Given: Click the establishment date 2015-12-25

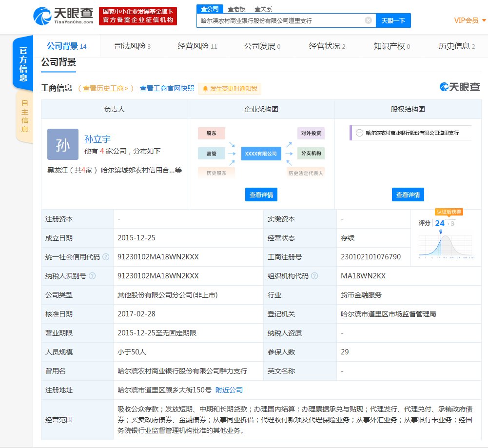Looking at the screenshot, I should click(137, 238).
